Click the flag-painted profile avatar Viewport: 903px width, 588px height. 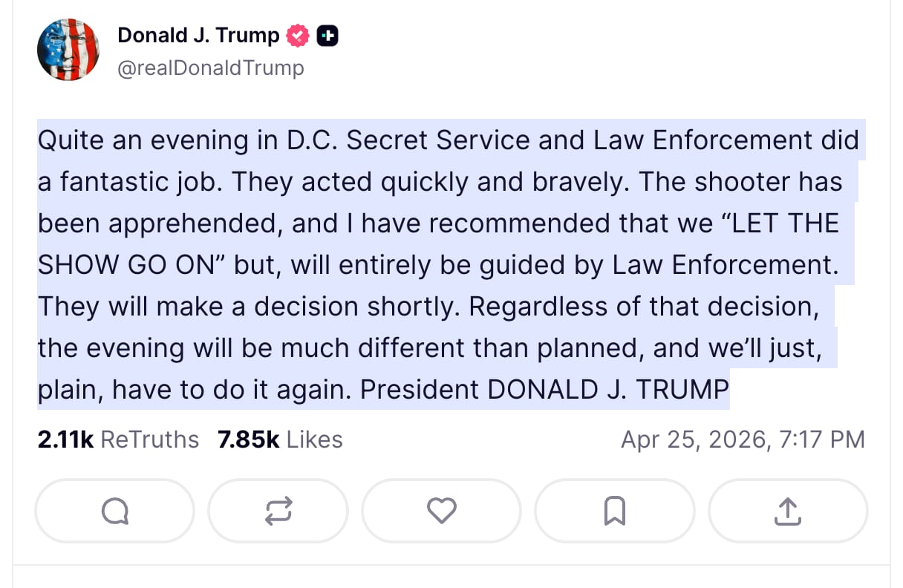click(x=68, y=50)
